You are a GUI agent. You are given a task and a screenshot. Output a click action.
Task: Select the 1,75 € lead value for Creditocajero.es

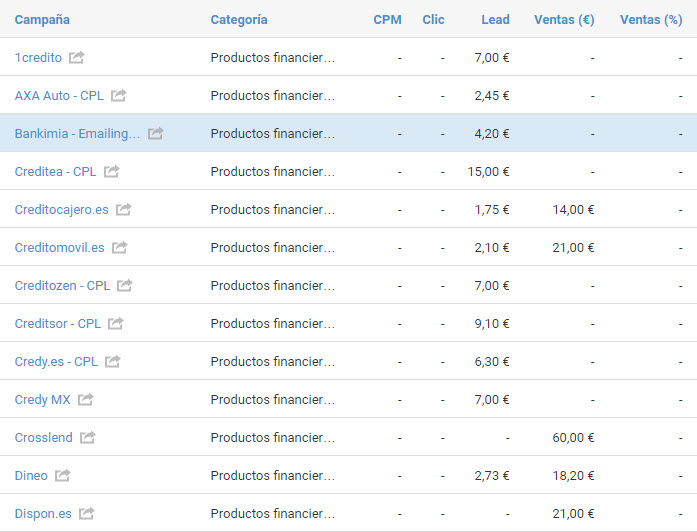pyautogui.click(x=492, y=209)
